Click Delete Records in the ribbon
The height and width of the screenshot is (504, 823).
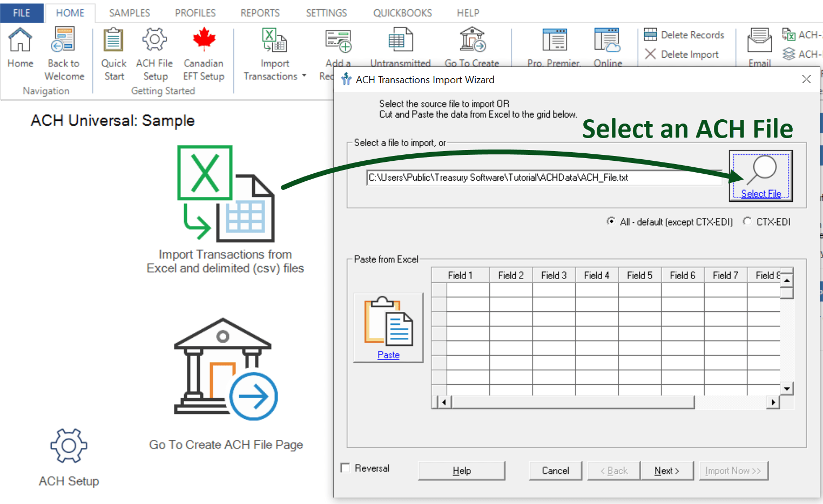(x=691, y=34)
